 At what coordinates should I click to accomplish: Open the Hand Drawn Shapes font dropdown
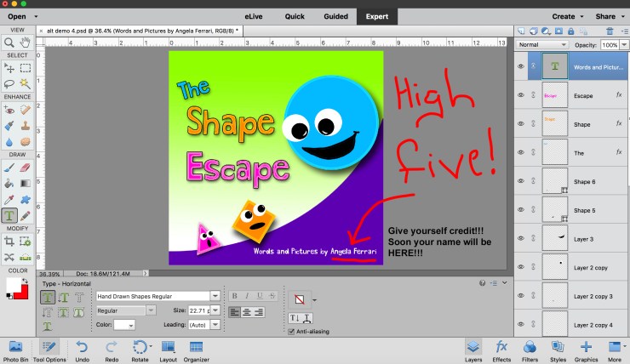tap(215, 296)
